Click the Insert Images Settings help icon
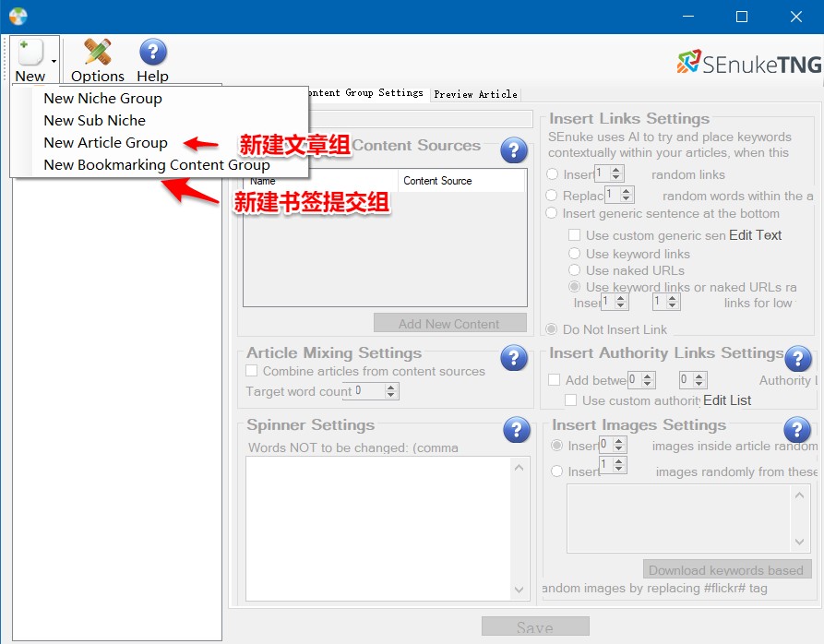This screenshot has width=824, height=644. (796, 430)
